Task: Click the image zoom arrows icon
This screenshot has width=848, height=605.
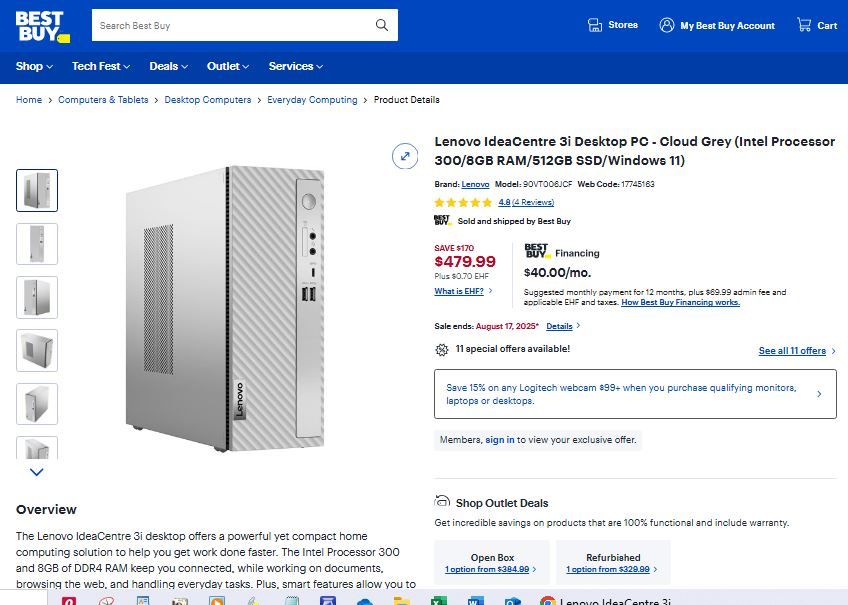Action: (x=404, y=156)
